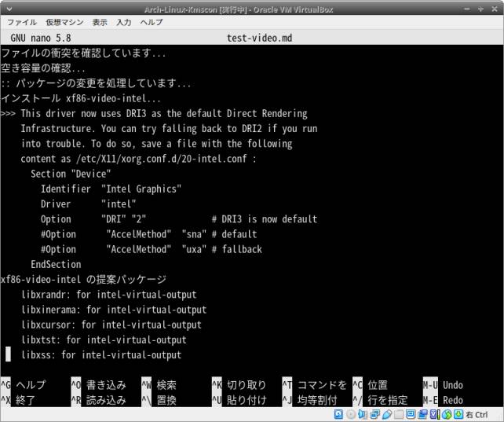The width and height of the screenshot is (504, 422).
Task: Click the ^O 書き込み shortcut
Action: click(98, 385)
